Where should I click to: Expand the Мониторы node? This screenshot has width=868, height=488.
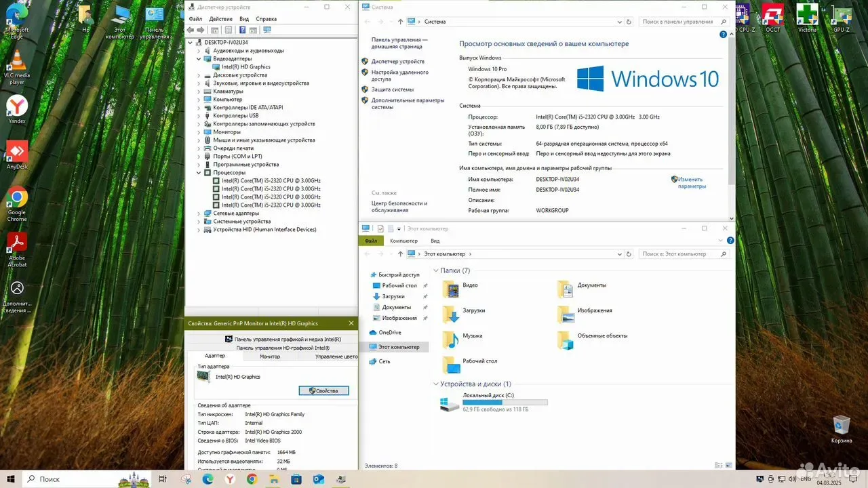tap(199, 132)
